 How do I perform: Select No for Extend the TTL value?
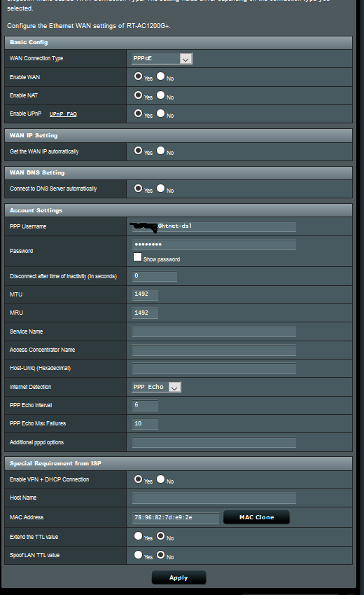161,536
